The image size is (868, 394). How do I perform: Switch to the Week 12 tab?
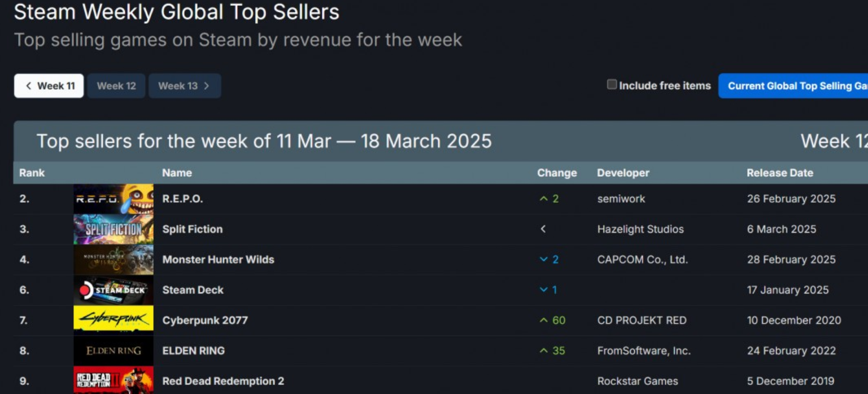pos(116,86)
